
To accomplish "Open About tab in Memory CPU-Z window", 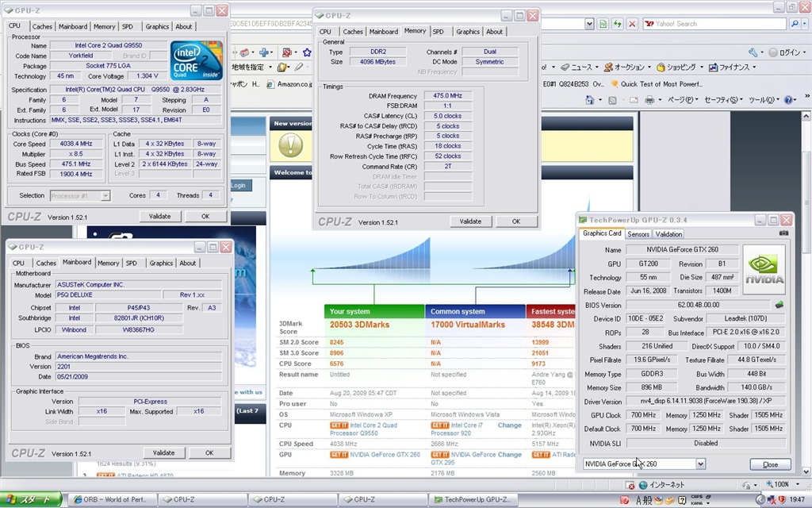I will [x=494, y=32].
